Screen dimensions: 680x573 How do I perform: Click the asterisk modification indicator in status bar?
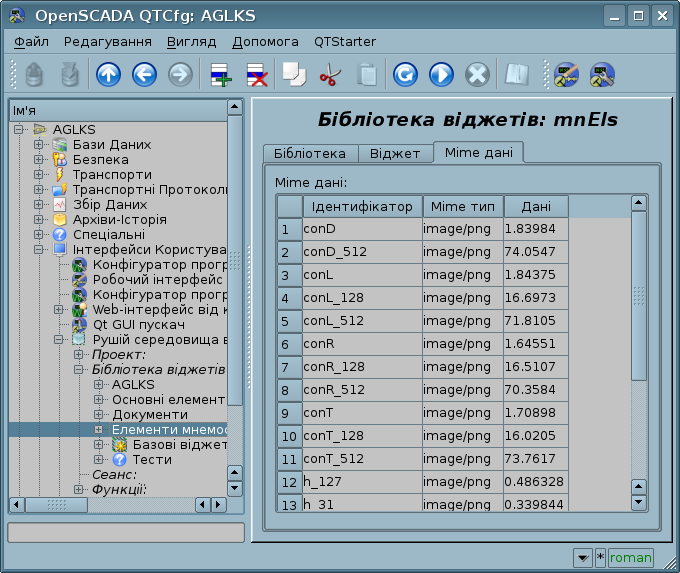pos(600,557)
